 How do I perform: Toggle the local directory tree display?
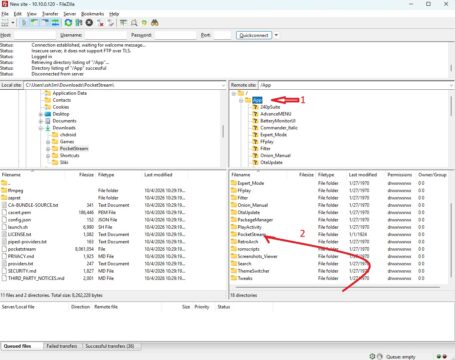[x=34, y=23]
